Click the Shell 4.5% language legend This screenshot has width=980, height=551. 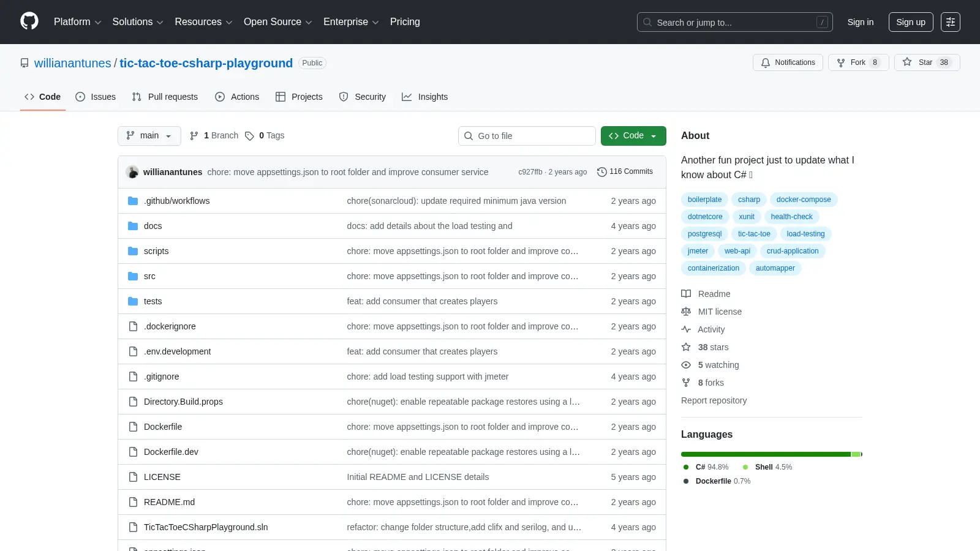[x=767, y=467]
